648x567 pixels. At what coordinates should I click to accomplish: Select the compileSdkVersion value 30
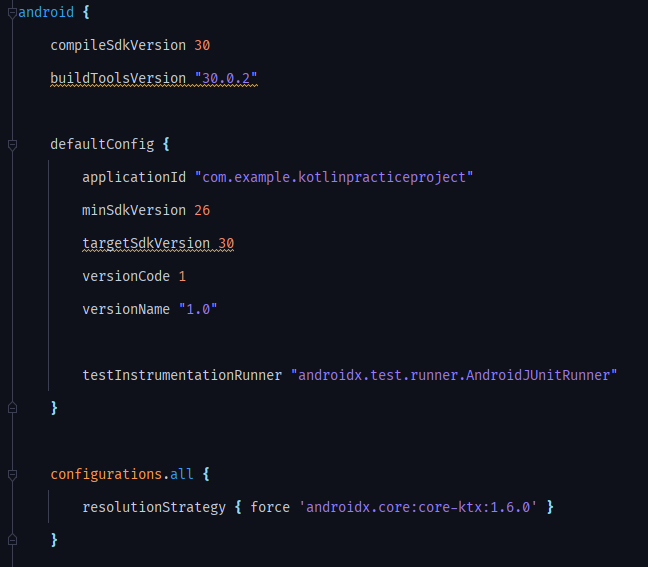202,45
